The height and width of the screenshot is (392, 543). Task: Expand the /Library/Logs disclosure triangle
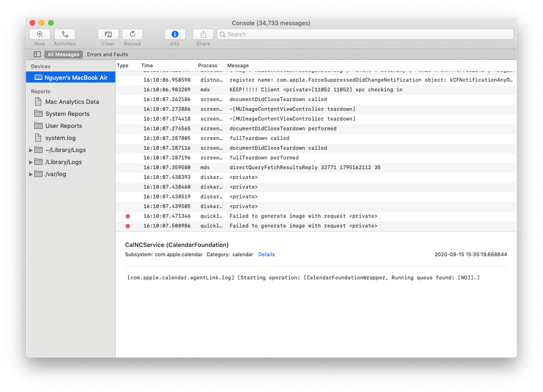coord(31,163)
